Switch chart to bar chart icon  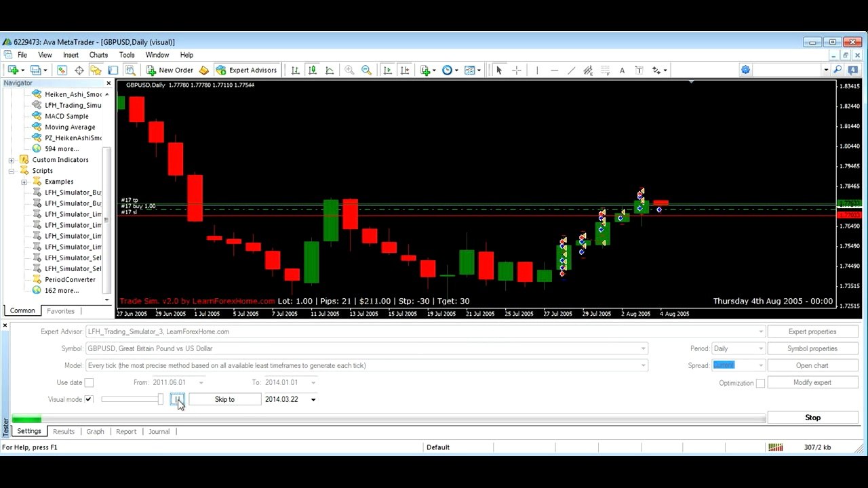pos(296,70)
